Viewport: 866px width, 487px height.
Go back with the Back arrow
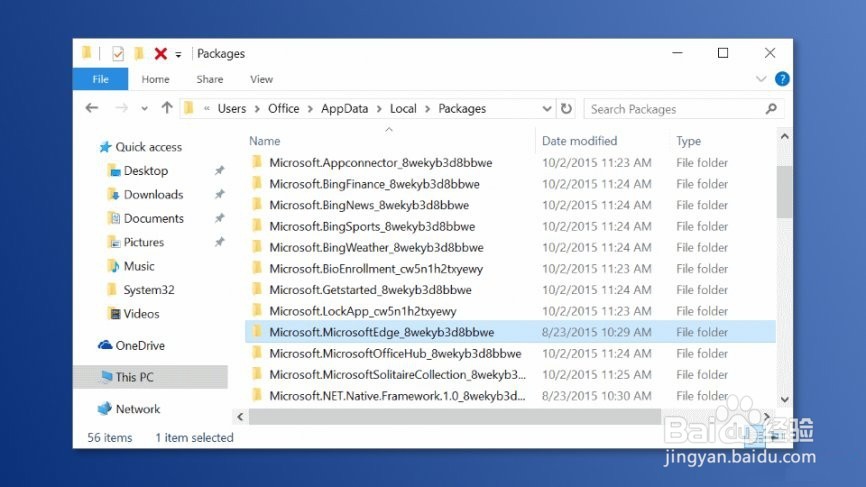coord(92,108)
